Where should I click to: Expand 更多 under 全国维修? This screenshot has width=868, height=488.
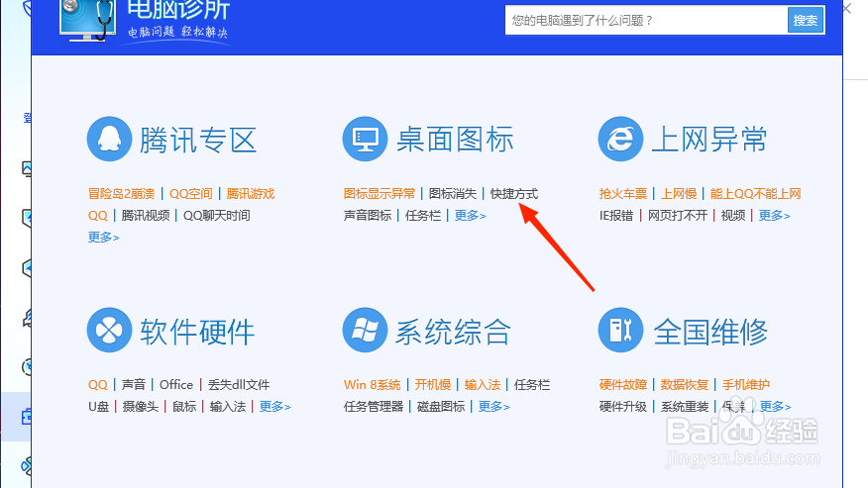tap(776, 406)
